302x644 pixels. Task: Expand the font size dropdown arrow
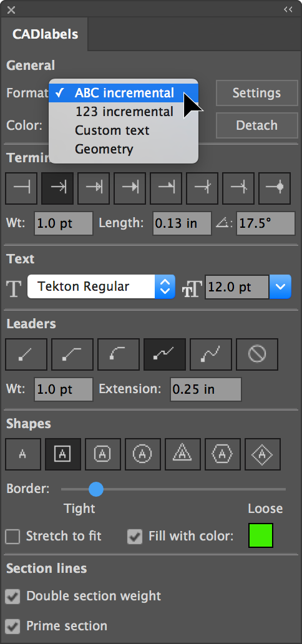[280, 286]
